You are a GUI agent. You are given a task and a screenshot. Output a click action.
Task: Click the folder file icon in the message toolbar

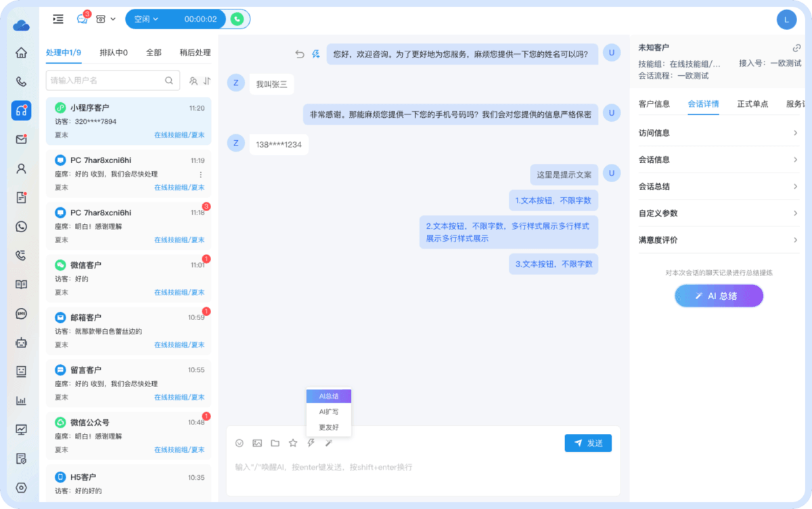pos(275,443)
